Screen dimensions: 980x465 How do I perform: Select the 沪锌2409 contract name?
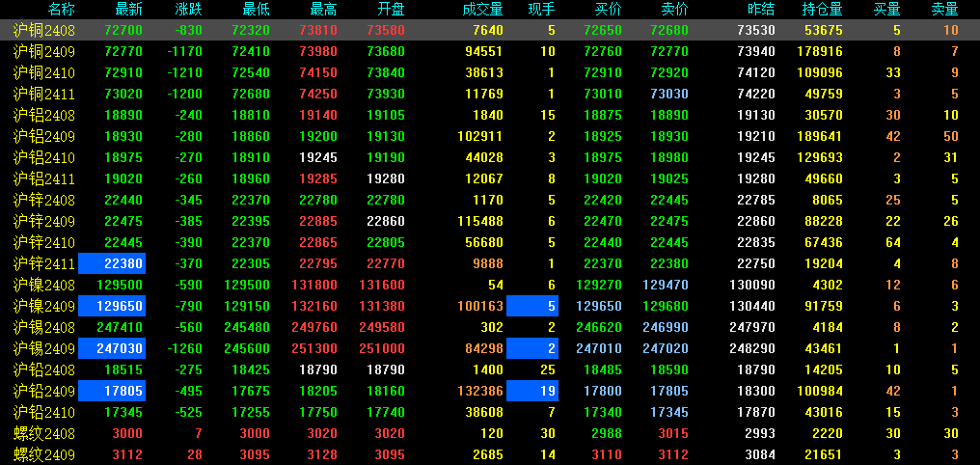pyautogui.click(x=43, y=221)
